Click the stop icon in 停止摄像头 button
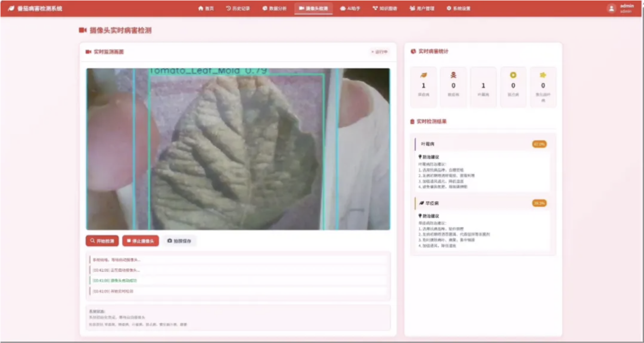This screenshot has width=644, height=343. pyautogui.click(x=129, y=241)
